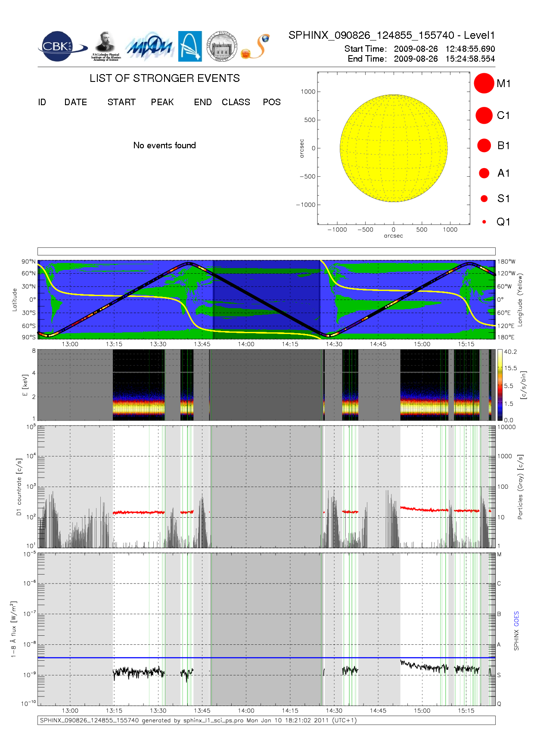Click the spectrogram color scale bar

500,385
